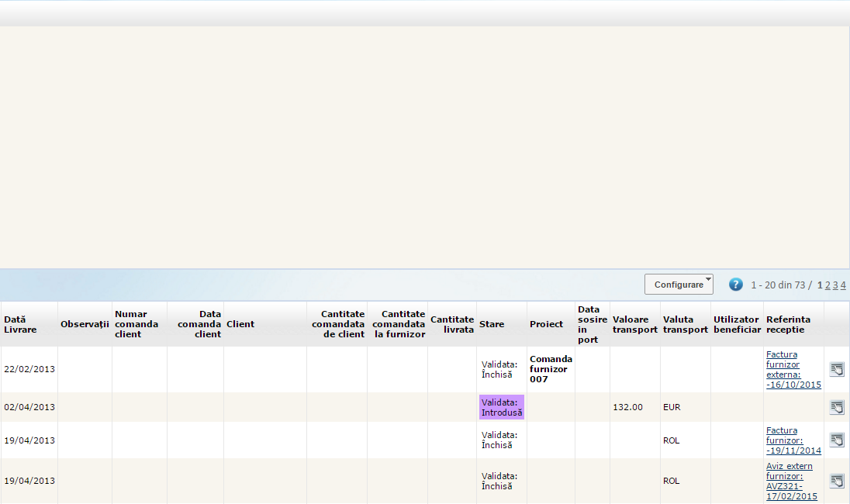Click action icon in Factura furnizor -19/11/2014 row
Image resolution: width=850 pixels, height=504 pixels.
(837, 440)
